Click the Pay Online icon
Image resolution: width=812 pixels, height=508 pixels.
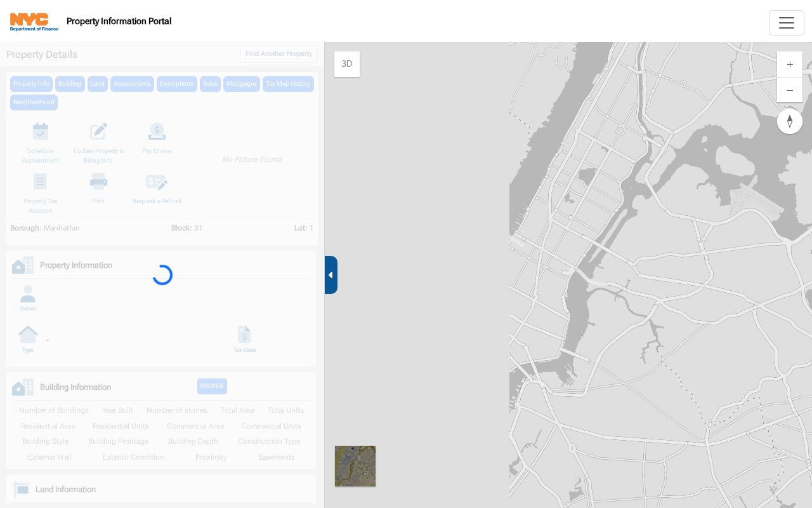[x=157, y=131]
